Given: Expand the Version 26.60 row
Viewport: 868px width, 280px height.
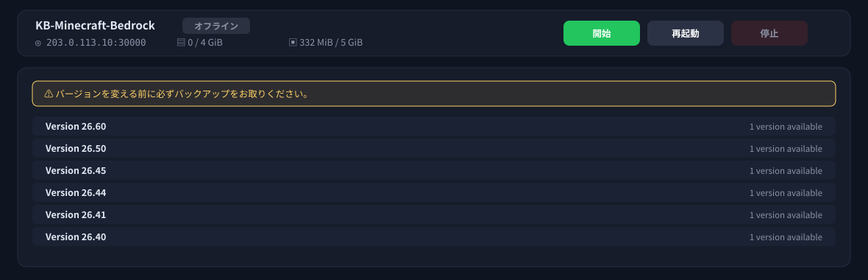Looking at the screenshot, I should [x=433, y=127].
